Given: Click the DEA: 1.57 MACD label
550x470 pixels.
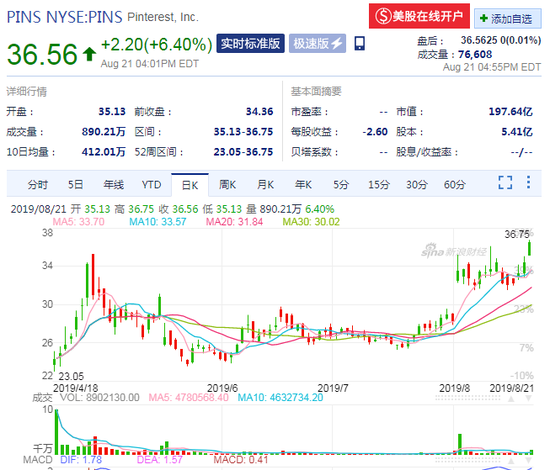Looking at the screenshot, I should pos(160,459).
